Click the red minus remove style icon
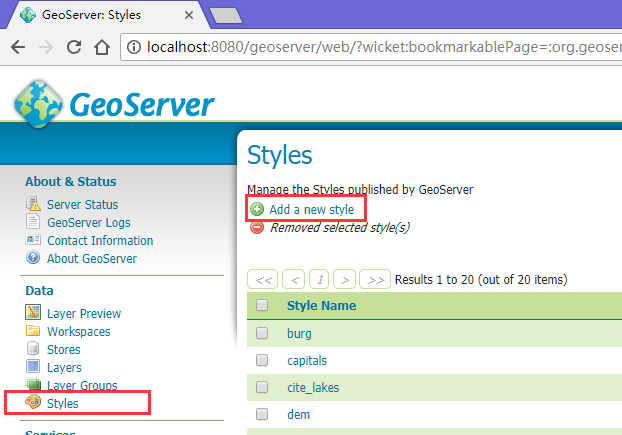 pos(257,227)
